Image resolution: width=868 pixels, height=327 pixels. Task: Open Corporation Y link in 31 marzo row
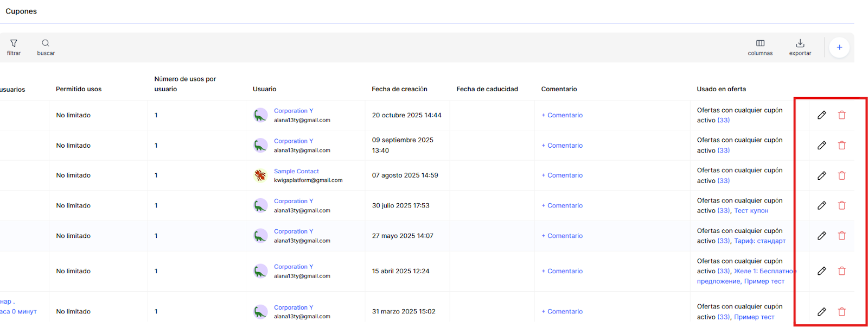[x=293, y=307]
